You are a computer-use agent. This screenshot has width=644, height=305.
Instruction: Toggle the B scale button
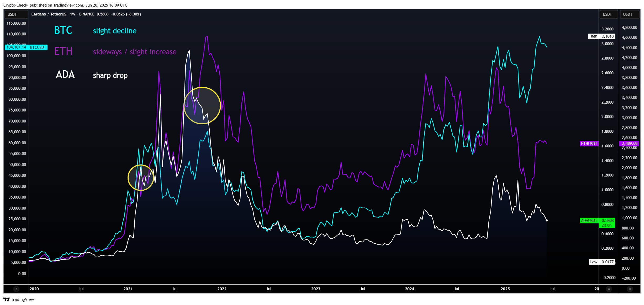pyautogui.click(x=630, y=289)
